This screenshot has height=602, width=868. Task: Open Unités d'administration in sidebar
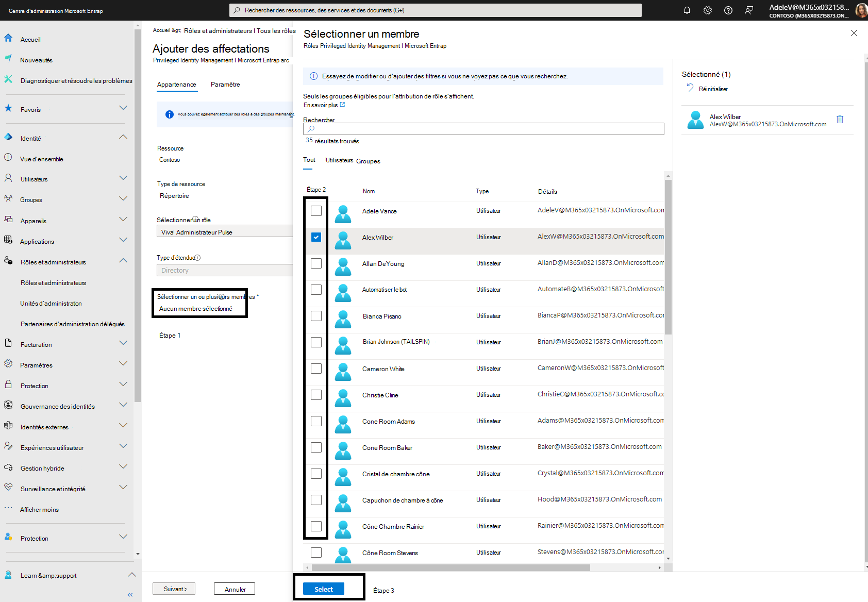pos(51,304)
